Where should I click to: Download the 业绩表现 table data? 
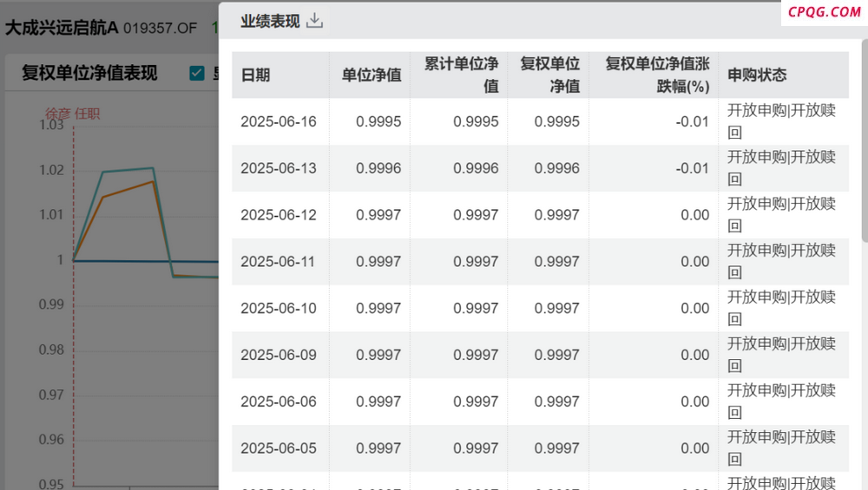tap(314, 21)
